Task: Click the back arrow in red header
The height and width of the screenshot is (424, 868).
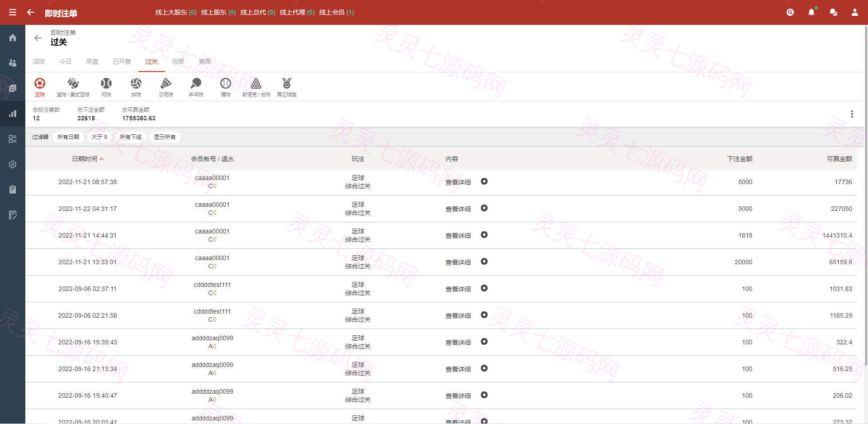Action: tap(31, 12)
